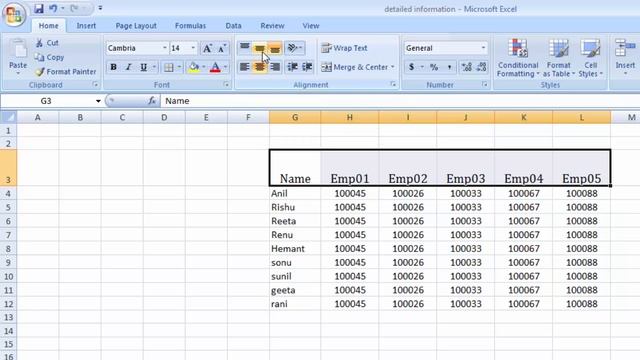Apply percent style
640x360 pixels.
point(434,67)
